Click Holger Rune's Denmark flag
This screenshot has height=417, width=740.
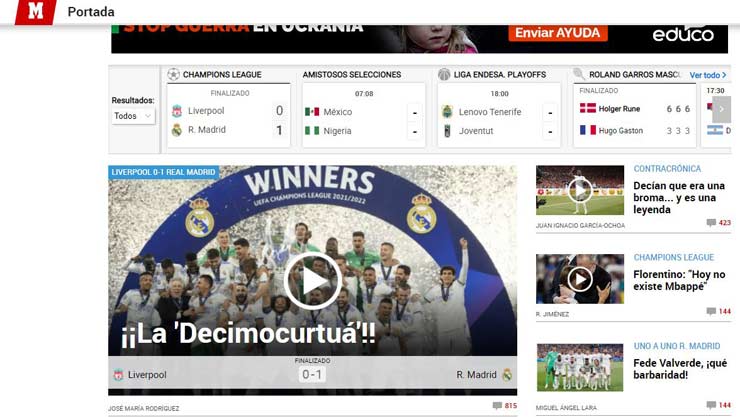588,108
